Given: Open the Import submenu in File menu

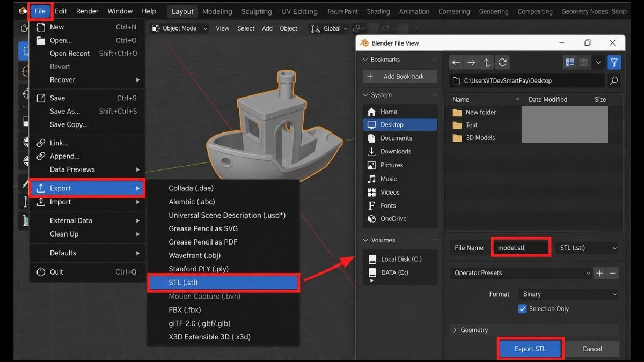Looking at the screenshot, I should (x=87, y=202).
